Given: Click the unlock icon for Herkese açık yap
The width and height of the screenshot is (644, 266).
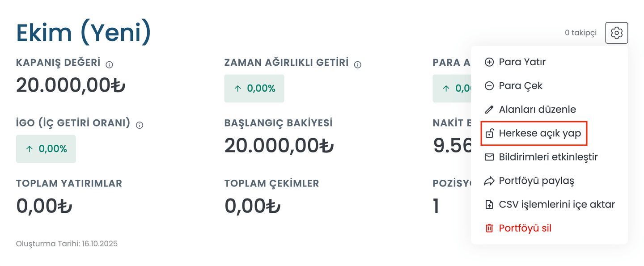Looking at the screenshot, I should (489, 133).
